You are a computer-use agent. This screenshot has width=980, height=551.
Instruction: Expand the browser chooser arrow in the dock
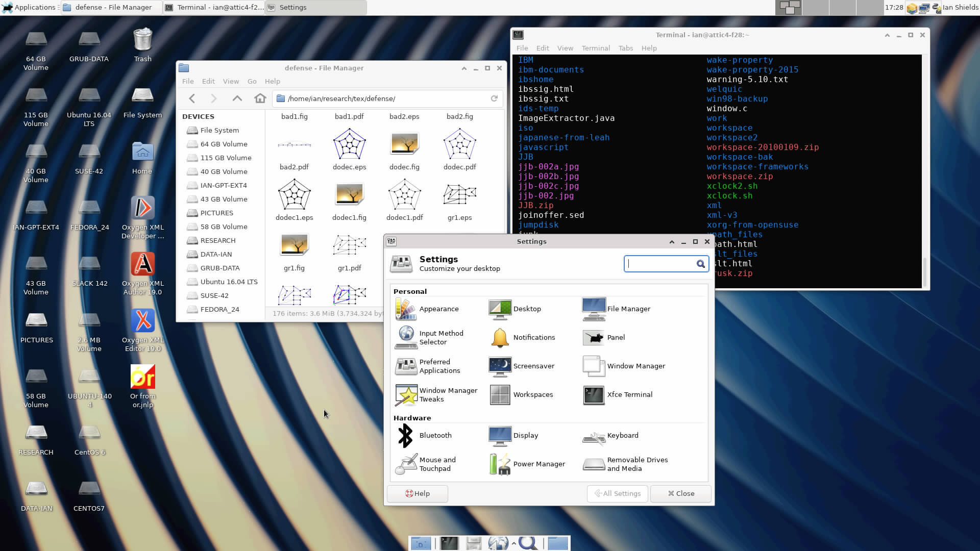tap(514, 542)
